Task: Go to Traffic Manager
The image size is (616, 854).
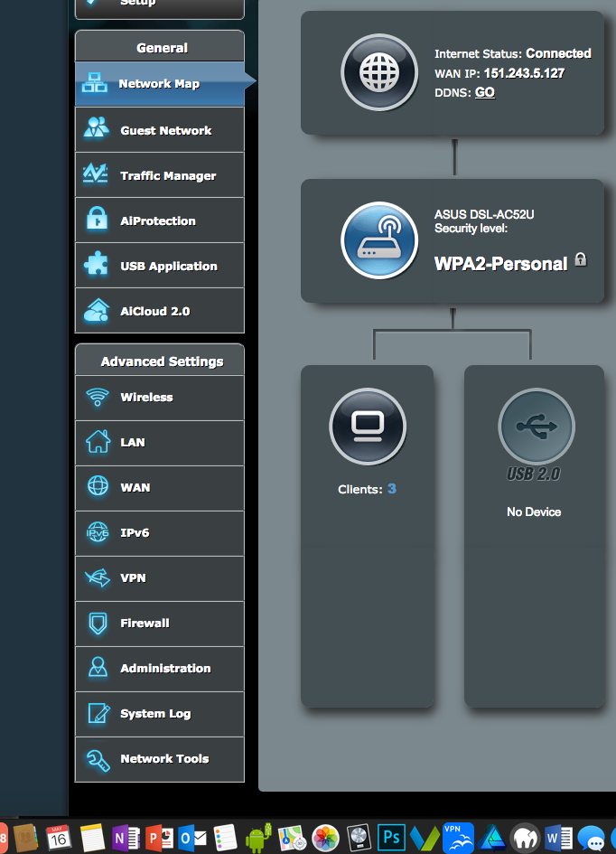Action: pos(160,175)
